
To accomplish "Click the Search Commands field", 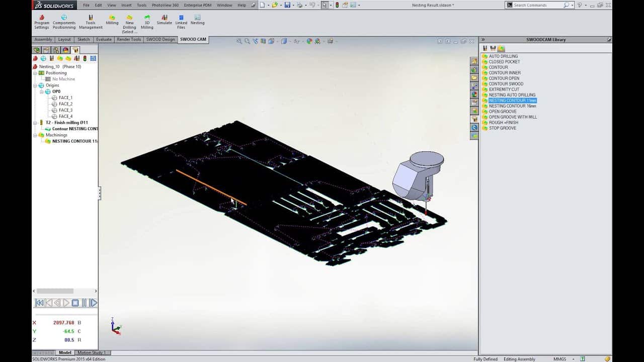I will click(541, 5).
